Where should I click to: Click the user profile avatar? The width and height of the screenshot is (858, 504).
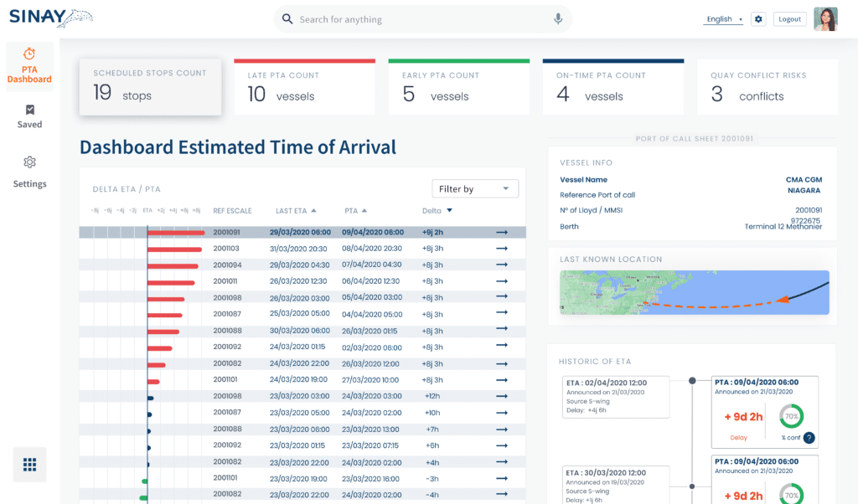click(x=825, y=18)
